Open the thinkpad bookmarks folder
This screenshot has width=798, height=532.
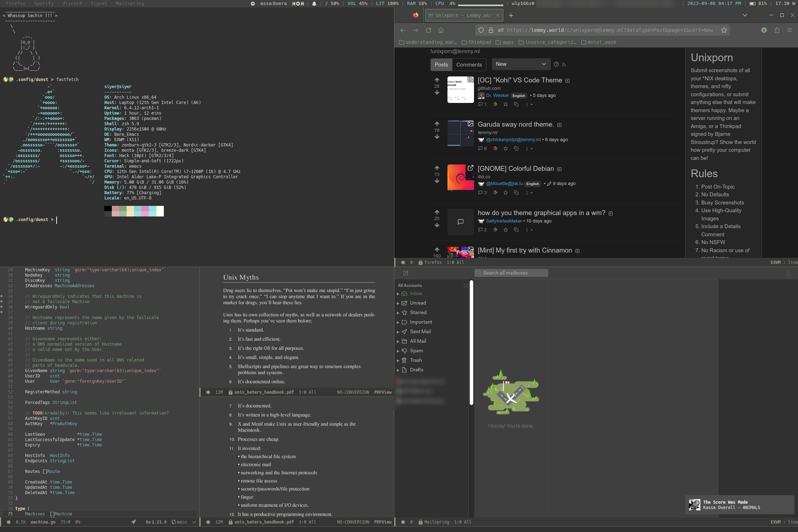(x=476, y=42)
